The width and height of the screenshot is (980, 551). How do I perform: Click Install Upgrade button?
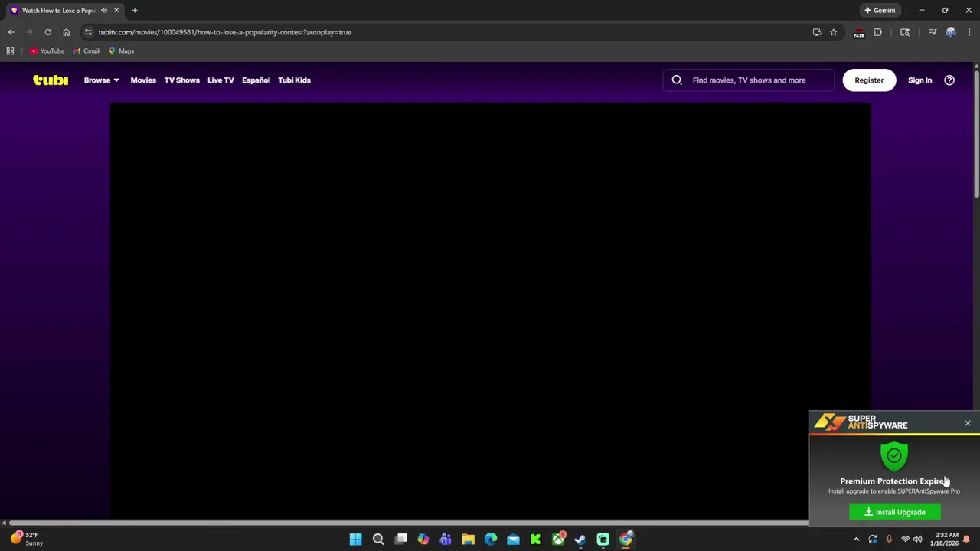click(x=895, y=512)
